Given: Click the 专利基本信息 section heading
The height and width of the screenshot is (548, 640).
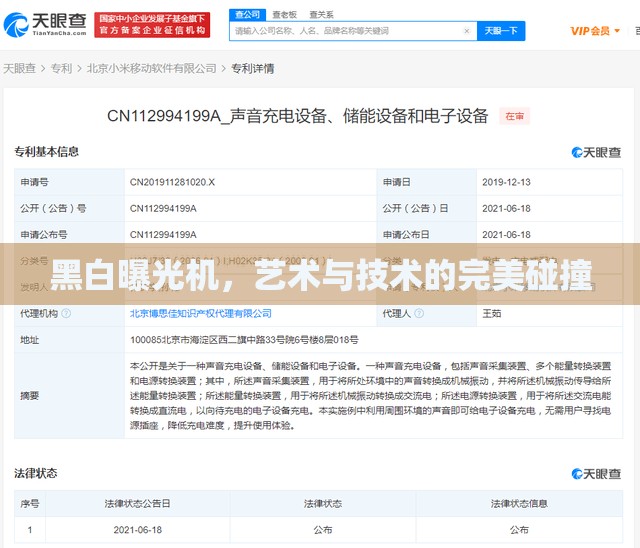Looking at the screenshot, I should click(46, 152).
